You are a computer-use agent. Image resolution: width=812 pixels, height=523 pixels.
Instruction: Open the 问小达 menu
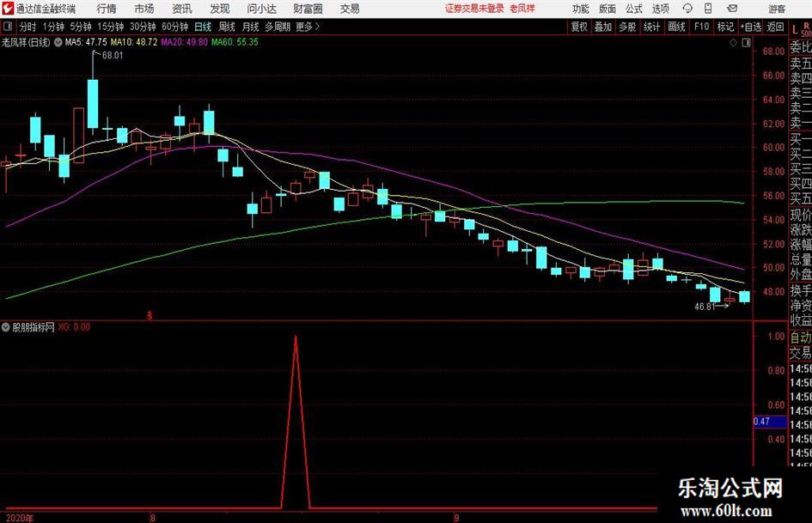[x=261, y=9]
